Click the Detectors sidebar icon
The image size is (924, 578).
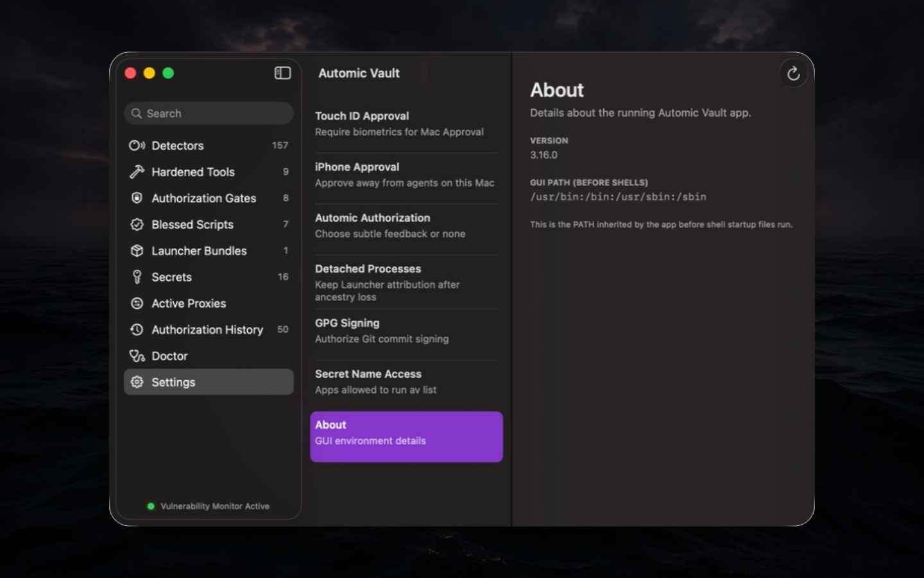tap(137, 146)
